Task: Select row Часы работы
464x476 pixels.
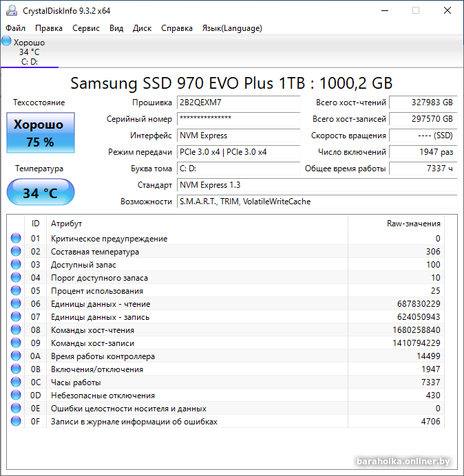Action: [226, 382]
